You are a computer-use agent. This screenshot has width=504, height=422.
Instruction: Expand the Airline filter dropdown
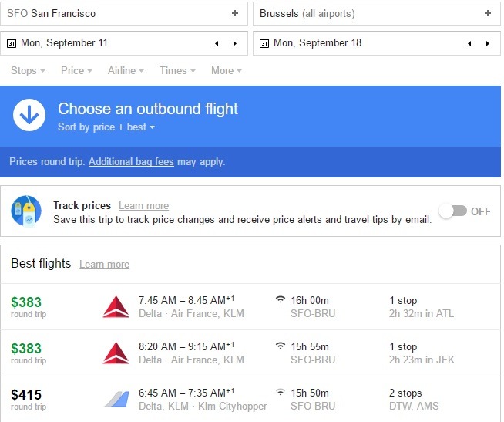[x=126, y=70]
